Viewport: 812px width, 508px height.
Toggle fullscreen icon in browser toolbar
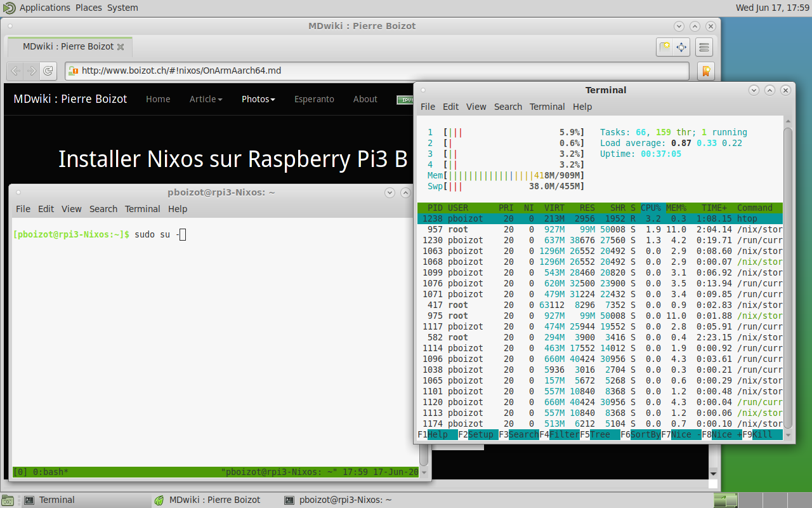pyautogui.click(x=681, y=47)
